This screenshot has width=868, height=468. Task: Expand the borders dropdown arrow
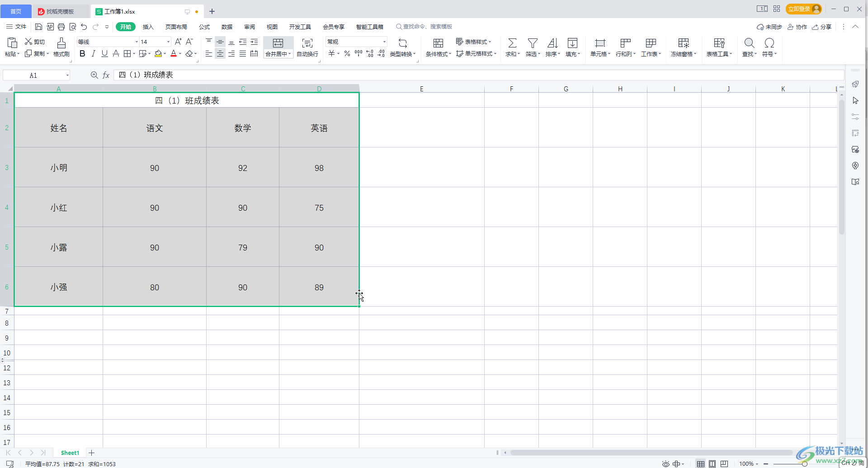tap(134, 54)
